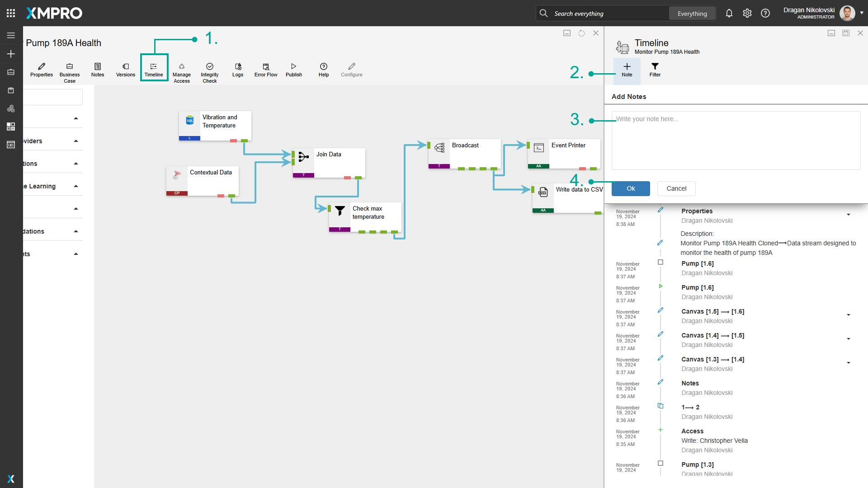
Task: Expand Canvas [1.5] to [1.6] entry
Action: [848, 315]
